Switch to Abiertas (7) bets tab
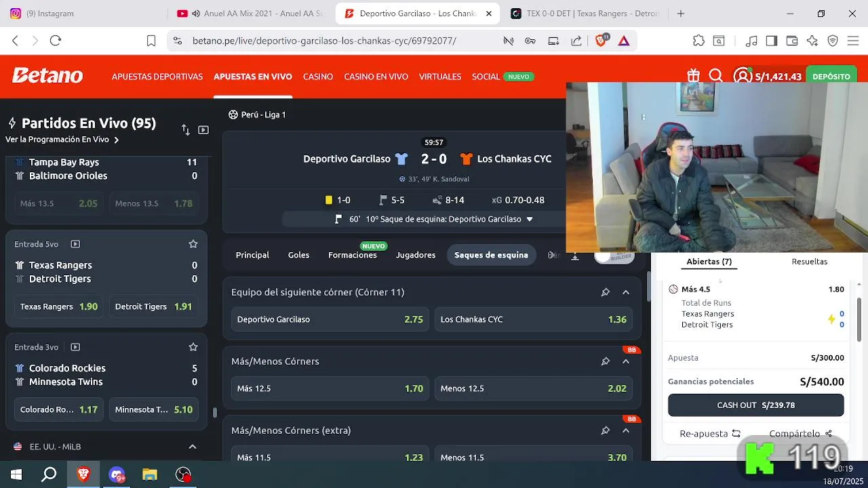Screen dimensions: 868x488 click(x=709, y=262)
